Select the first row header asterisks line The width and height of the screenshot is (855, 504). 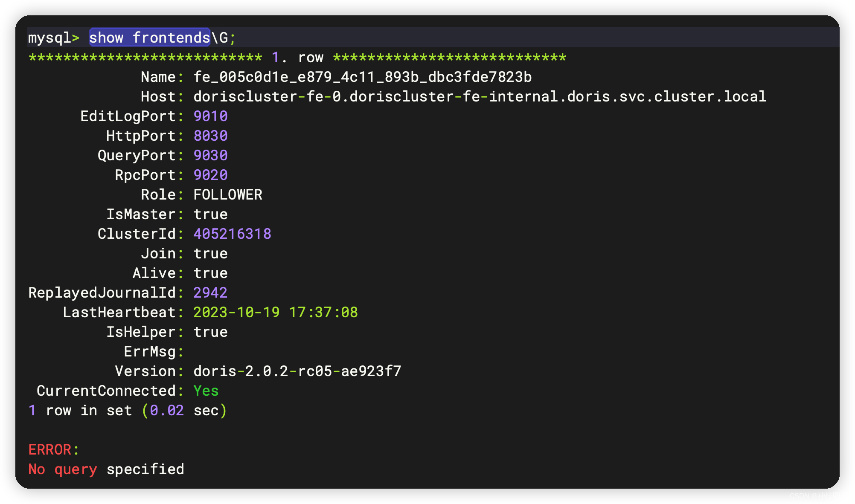[297, 57]
